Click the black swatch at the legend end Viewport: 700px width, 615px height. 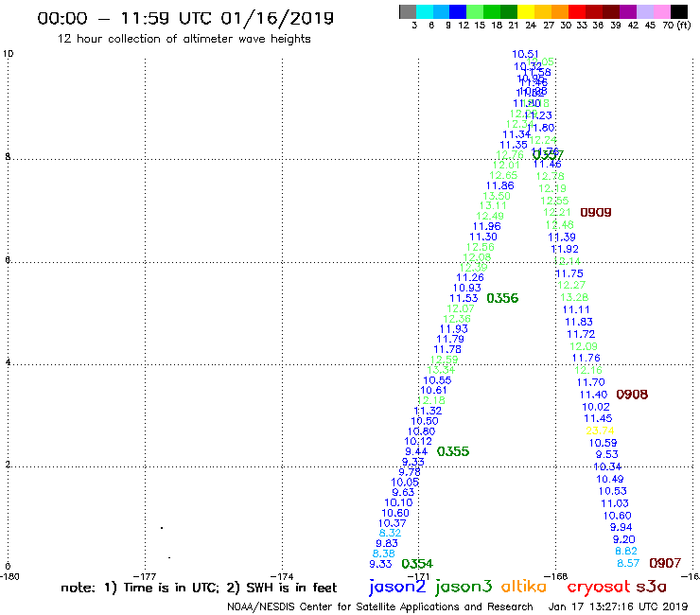pyautogui.click(x=679, y=12)
